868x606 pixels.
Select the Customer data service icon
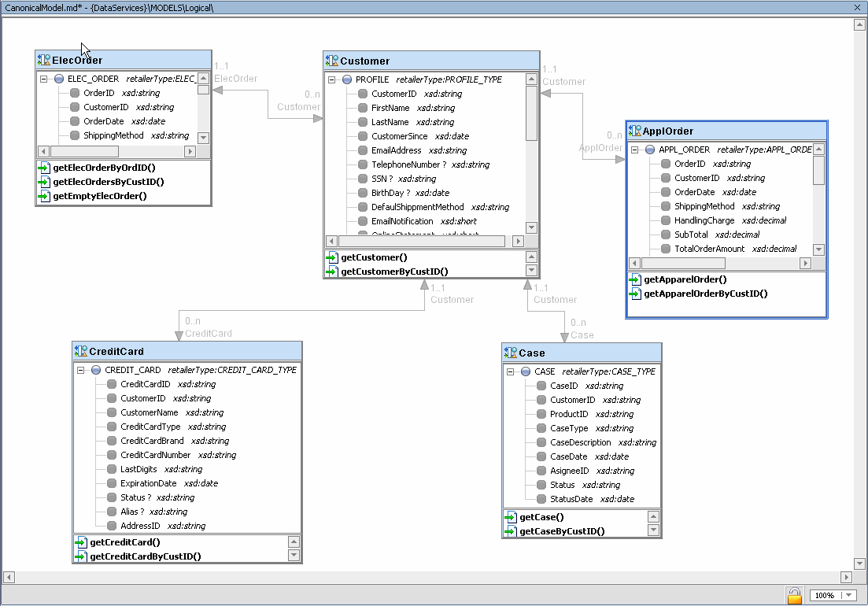pos(331,61)
